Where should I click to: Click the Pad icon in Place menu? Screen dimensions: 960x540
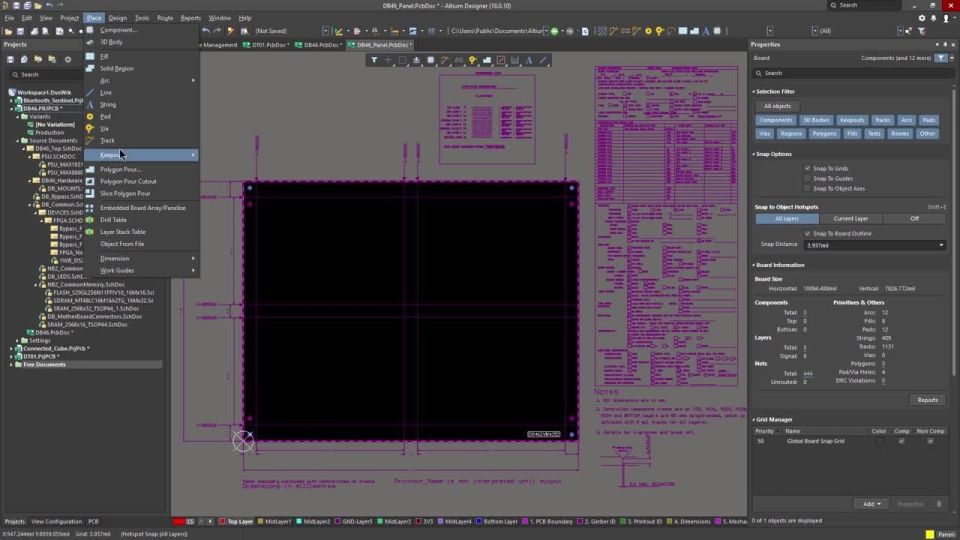[x=90, y=116]
